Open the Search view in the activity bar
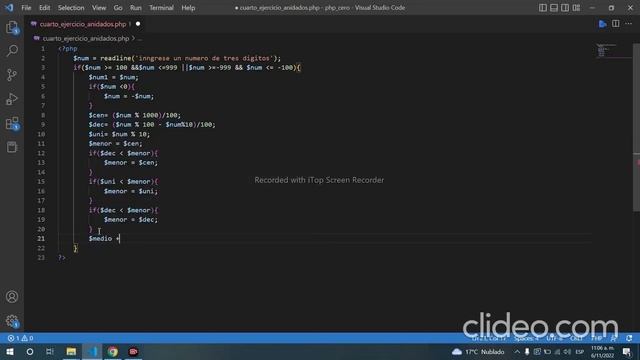 [12, 51]
